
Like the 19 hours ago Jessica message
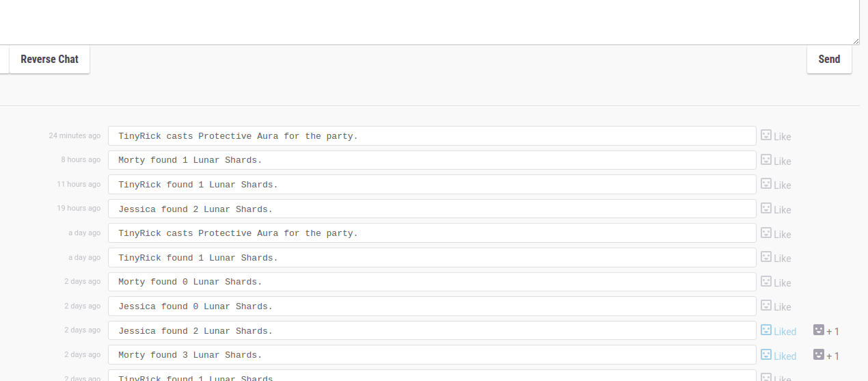coord(776,209)
